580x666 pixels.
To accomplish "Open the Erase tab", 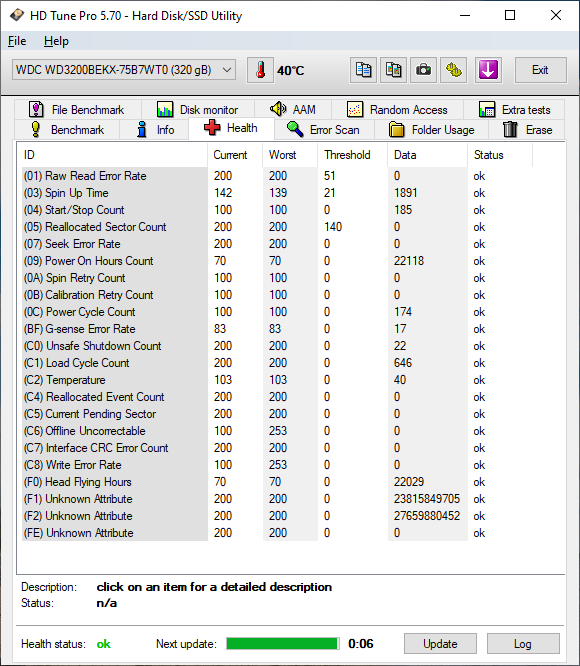I will point(527,130).
